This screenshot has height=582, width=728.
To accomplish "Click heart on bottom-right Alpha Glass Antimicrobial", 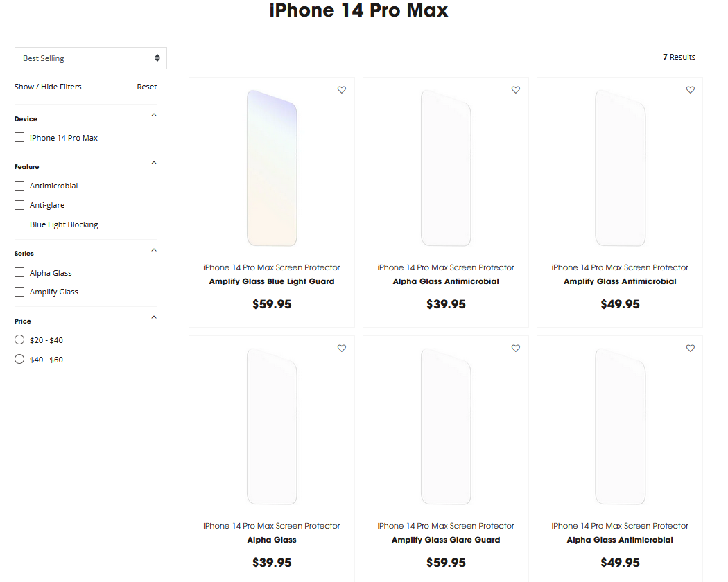I will point(690,349).
